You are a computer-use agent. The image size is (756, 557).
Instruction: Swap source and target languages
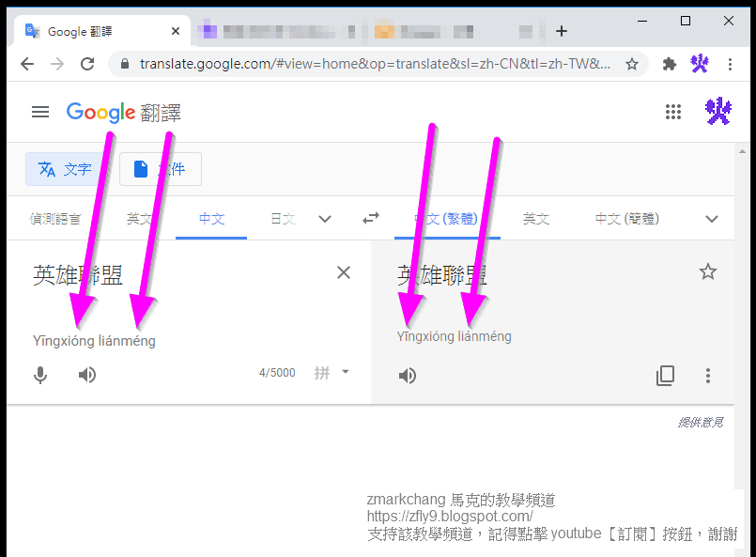(x=371, y=219)
